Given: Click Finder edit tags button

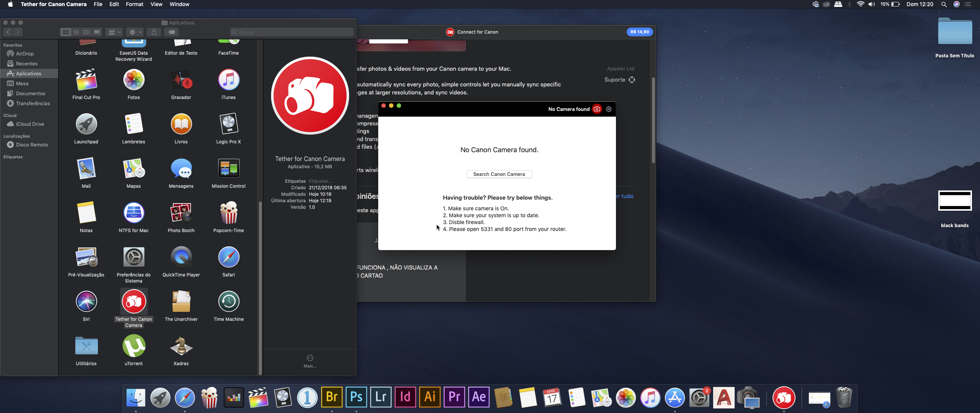Looking at the screenshot, I should (x=172, y=32).
